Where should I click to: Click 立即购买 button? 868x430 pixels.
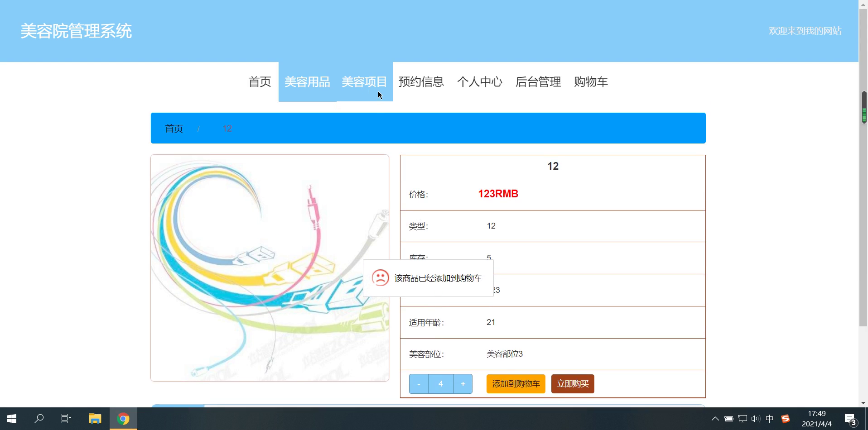(573, 384)
